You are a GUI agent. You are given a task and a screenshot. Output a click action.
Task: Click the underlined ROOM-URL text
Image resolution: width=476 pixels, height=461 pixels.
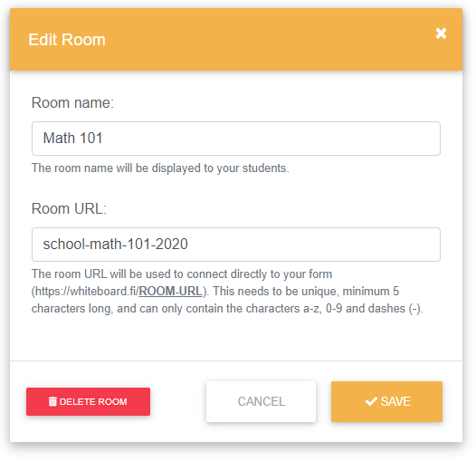pyautogui.click(x=171, y=291)
